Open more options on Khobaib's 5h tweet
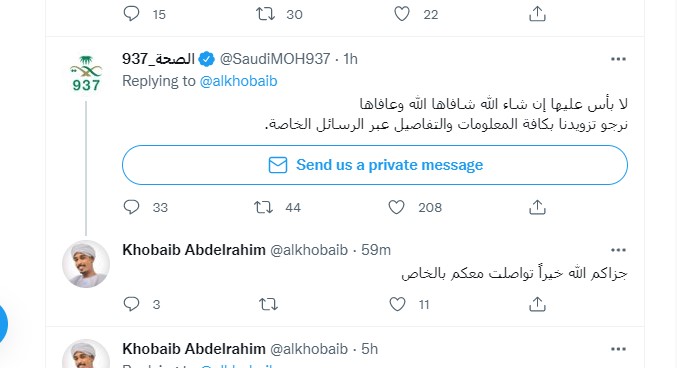This screenshot has height=368, width=677. (x=618, y=349)
